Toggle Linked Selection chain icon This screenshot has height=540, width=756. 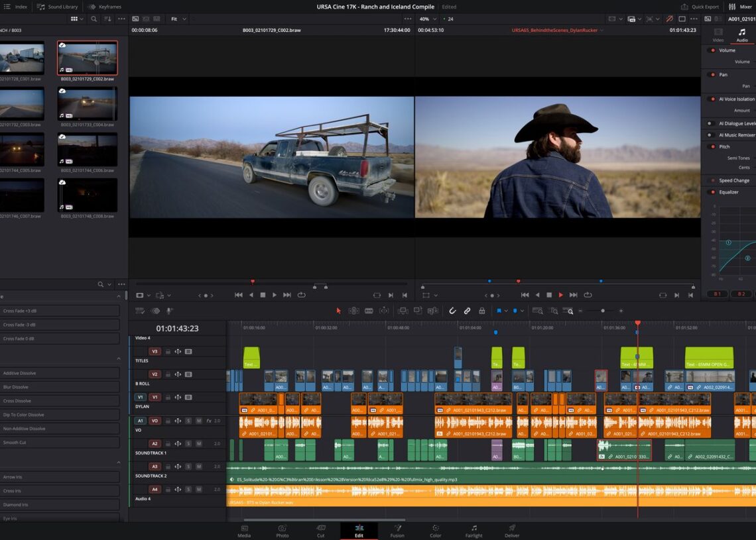(x=468, y=311)
